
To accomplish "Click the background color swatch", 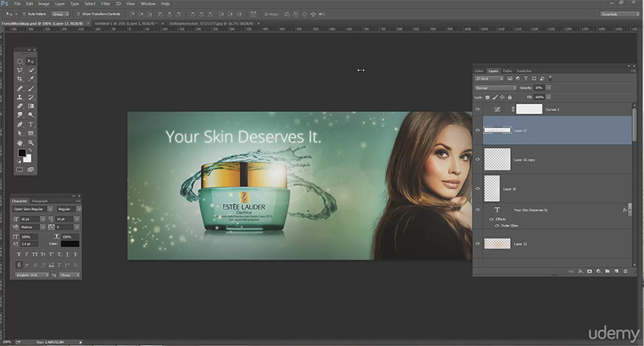I will [28, 159].
